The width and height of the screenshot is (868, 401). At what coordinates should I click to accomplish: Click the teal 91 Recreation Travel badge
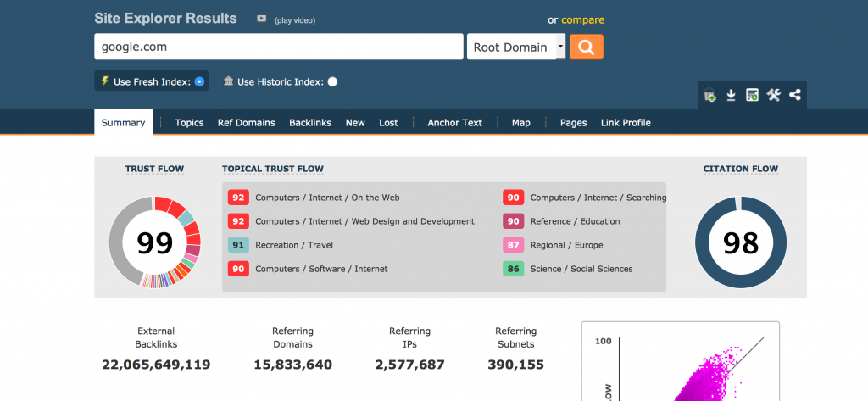click(x=238, y=245)
